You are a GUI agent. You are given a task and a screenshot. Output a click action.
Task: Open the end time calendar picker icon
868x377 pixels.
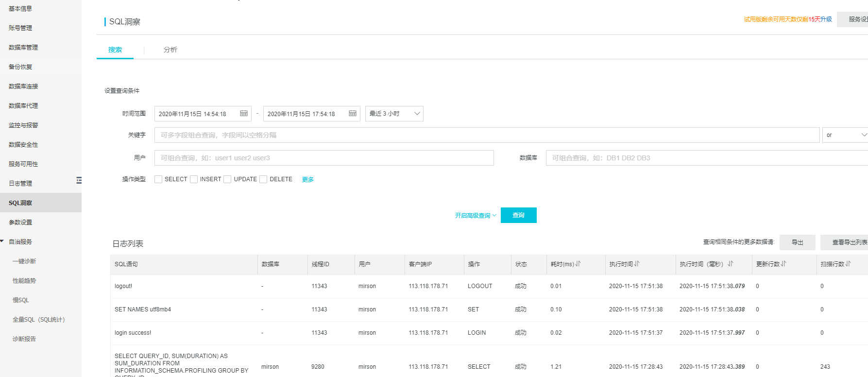coord(353,114)
